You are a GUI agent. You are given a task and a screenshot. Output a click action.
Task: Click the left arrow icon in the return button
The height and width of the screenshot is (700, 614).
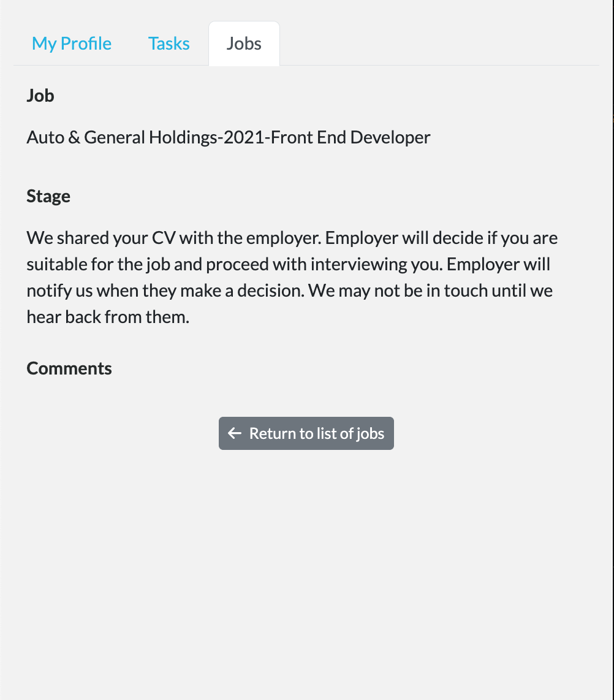(x=234, y=433)
